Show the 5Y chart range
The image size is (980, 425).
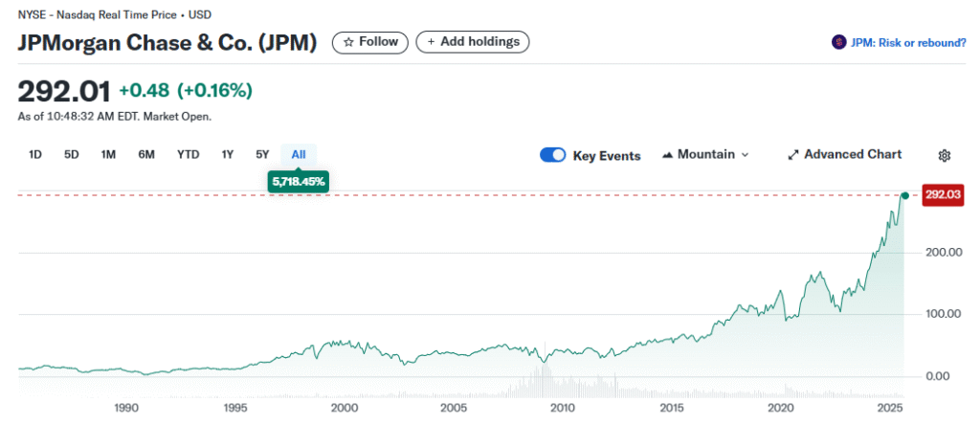[x=262, y=155]
